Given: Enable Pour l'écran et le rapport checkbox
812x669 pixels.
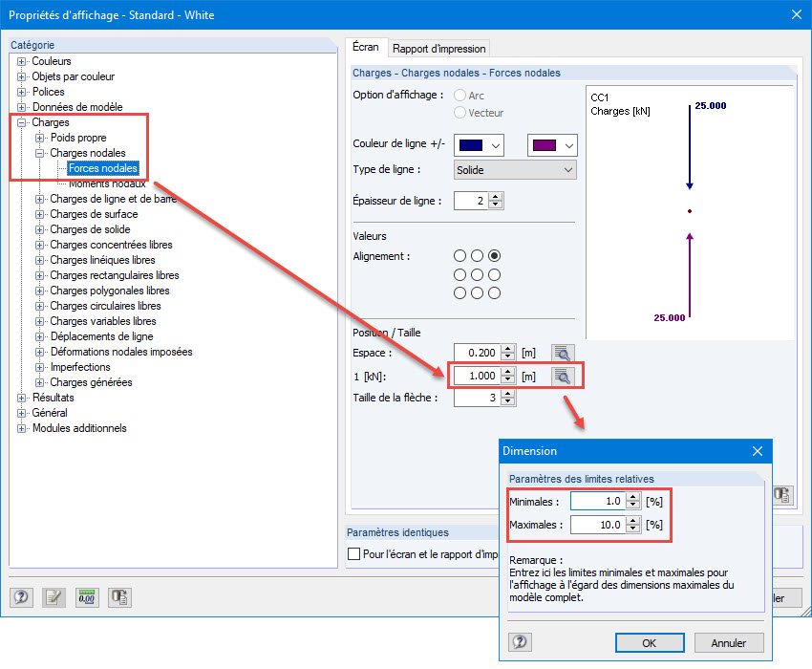Looking at the screenshot, I should [x=354, y=554].
